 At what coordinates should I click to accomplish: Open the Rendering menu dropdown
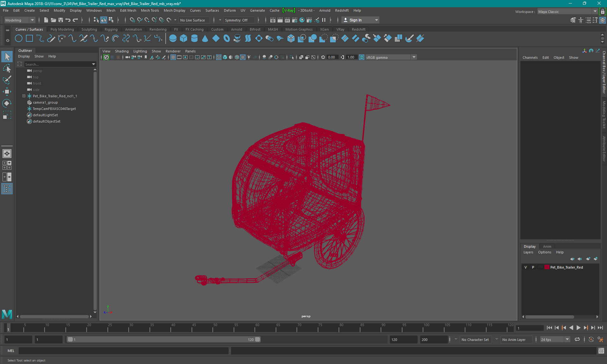click(158, 29)
